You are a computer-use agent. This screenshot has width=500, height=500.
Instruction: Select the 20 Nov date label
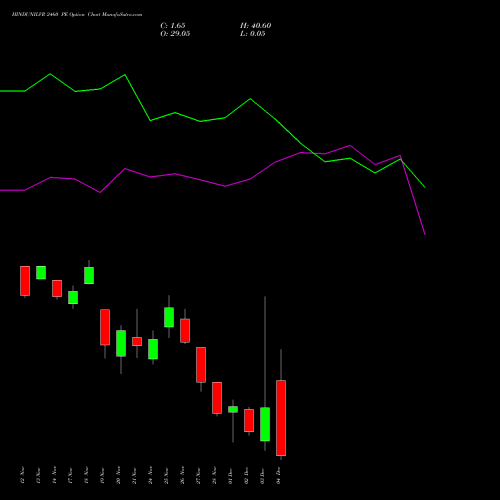(x=118, y=475)
